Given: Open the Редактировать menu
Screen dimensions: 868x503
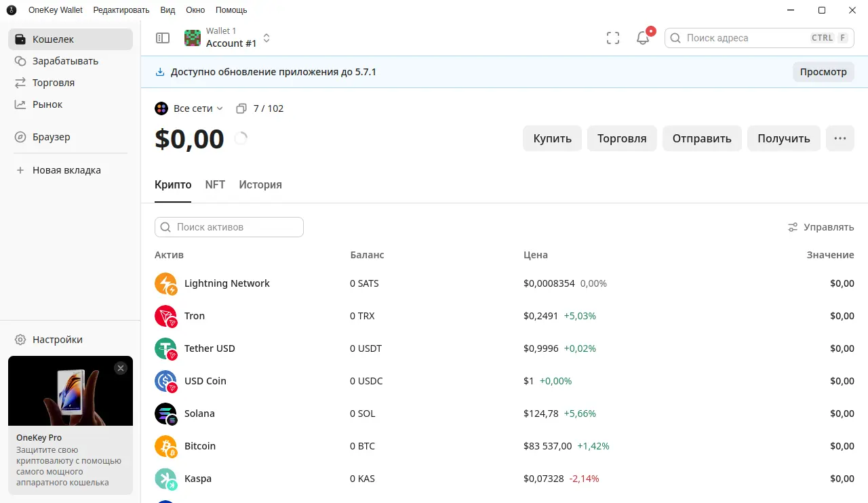Looking at the screenshot, I should 121,10.
